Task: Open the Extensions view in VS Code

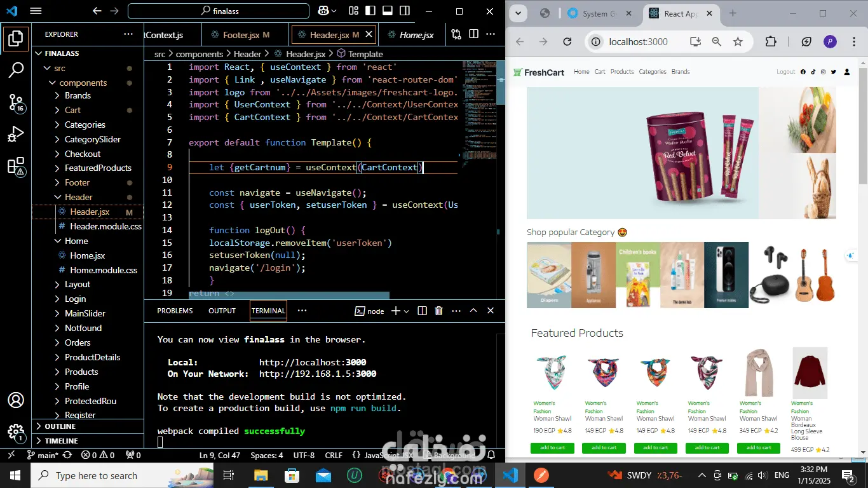Action: (x=16, y=166)
